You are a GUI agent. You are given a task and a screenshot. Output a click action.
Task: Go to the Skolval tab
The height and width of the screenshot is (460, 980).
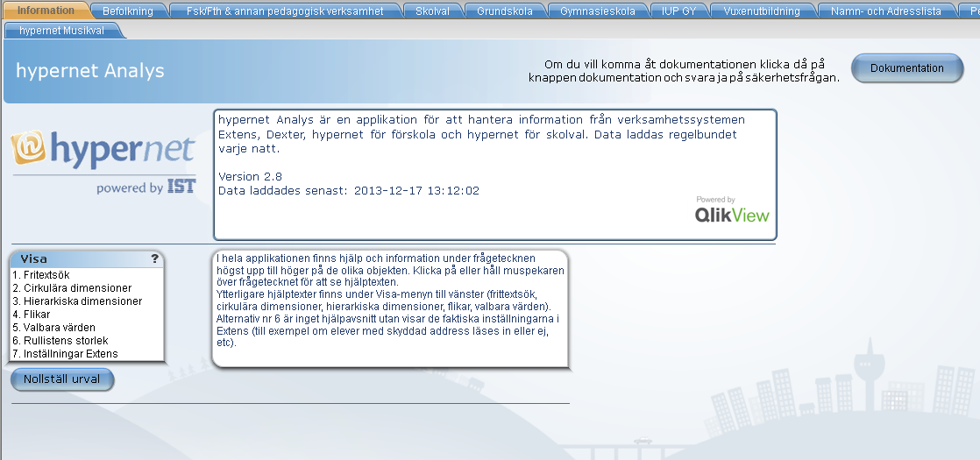pos(432,11)
